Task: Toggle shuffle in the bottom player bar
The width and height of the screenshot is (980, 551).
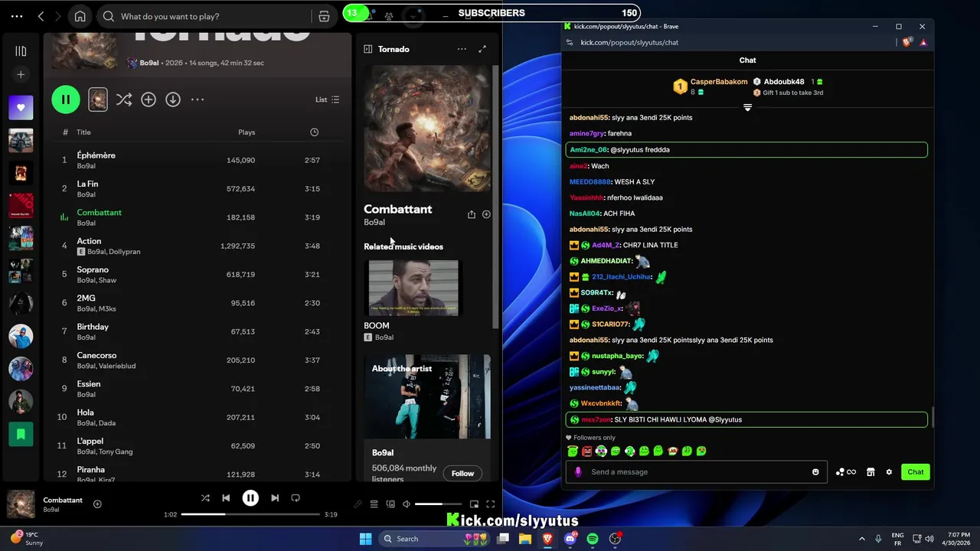Action: point(205,498)
